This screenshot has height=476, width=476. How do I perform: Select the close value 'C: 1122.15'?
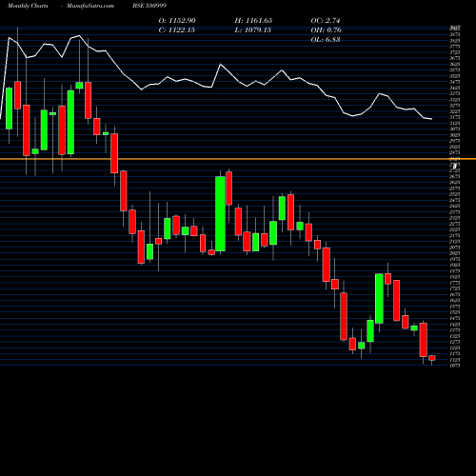click(x=177, y=30)
